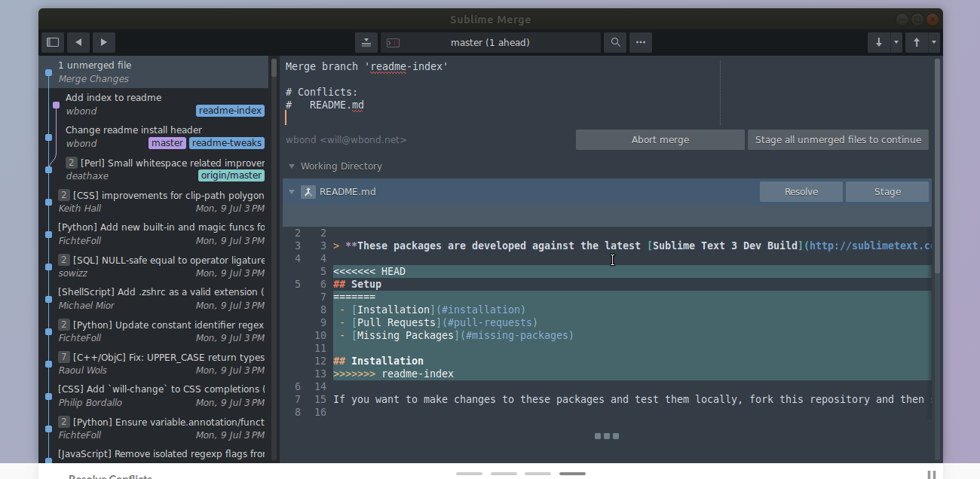Select the [Perl] Small whitespace commit
The height and width of the screenshot is (479, 980).
(x=154, y=169)
